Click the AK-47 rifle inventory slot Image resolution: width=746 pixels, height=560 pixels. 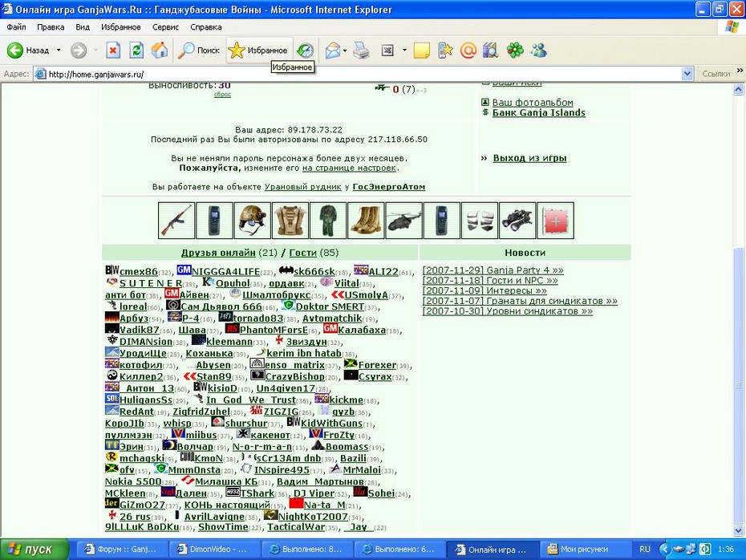tap(176, 221)
